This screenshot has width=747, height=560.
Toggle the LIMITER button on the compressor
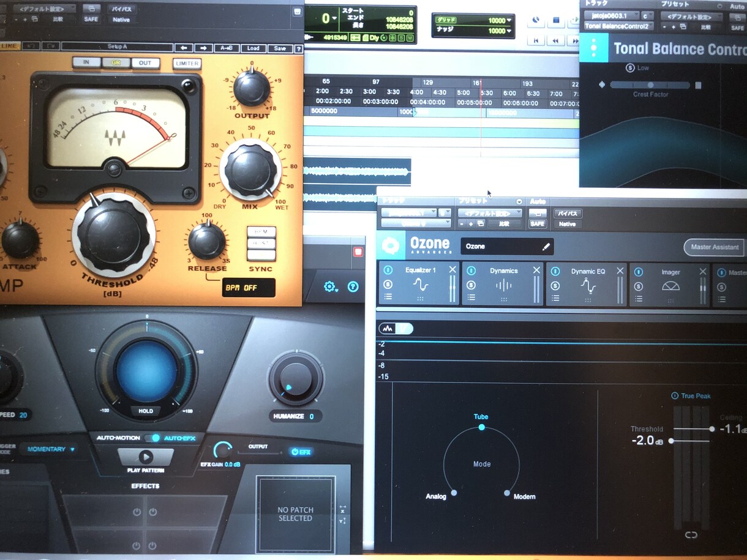pyautogui.click(x=186, y=64)
